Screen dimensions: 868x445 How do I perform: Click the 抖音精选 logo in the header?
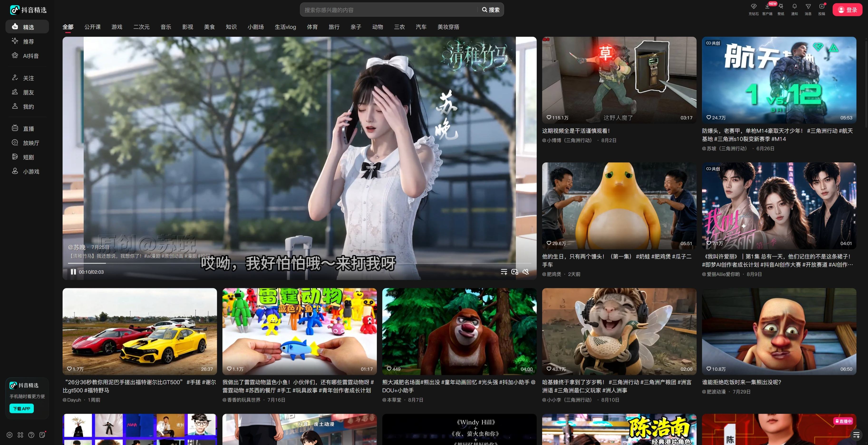click(x=28, y=10)
